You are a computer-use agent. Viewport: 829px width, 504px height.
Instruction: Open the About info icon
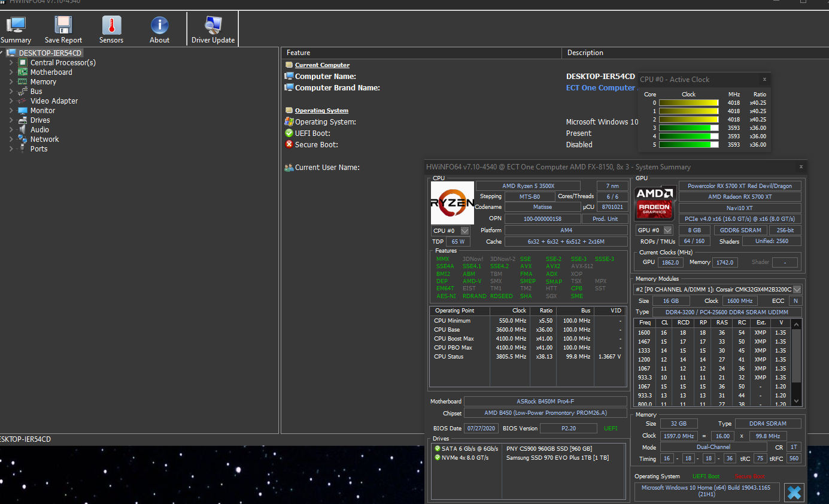159,25
